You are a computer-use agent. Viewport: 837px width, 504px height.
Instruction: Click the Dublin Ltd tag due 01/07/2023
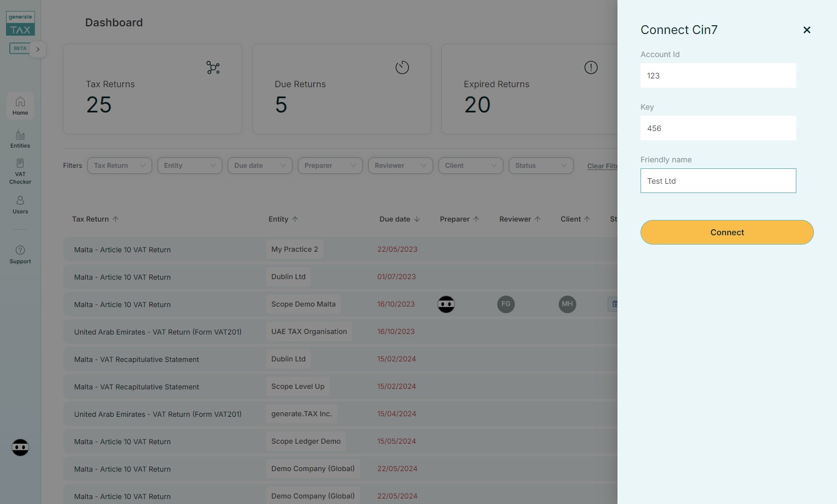tap(289, 277)
